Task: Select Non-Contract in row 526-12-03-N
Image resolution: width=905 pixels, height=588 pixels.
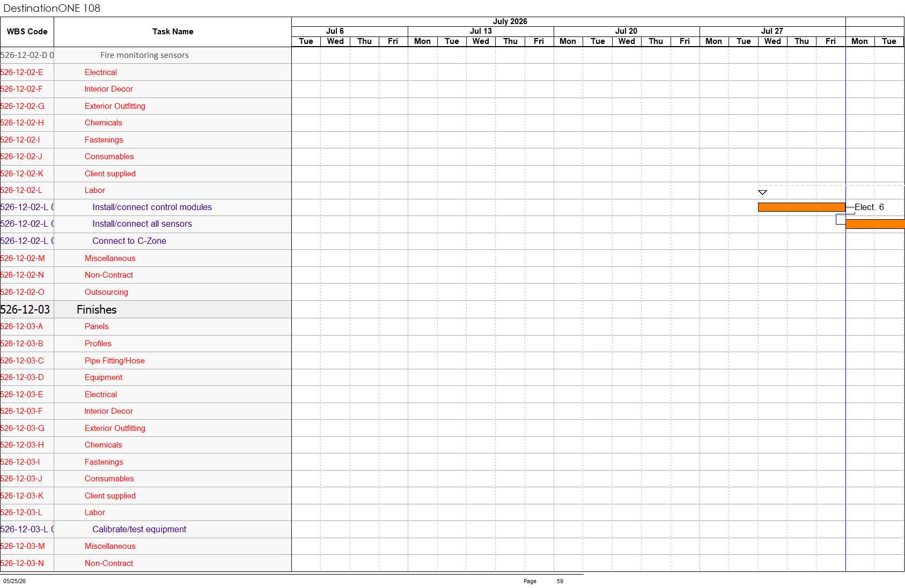Action: [108, 563]
